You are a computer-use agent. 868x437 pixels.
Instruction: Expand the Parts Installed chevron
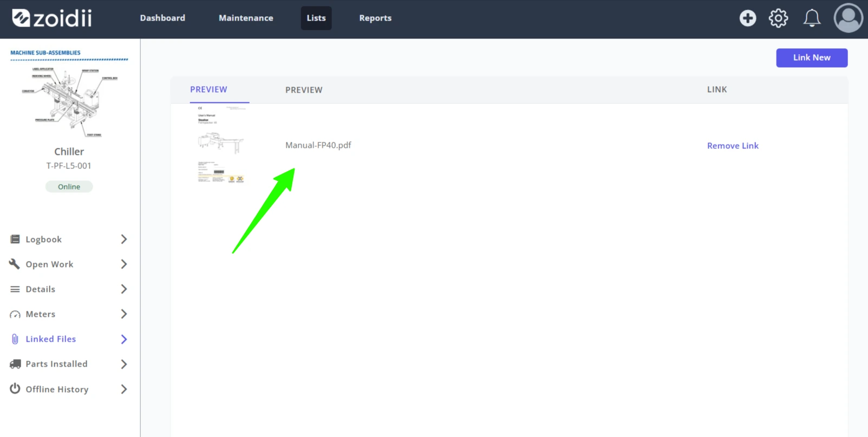click(124, 364)
